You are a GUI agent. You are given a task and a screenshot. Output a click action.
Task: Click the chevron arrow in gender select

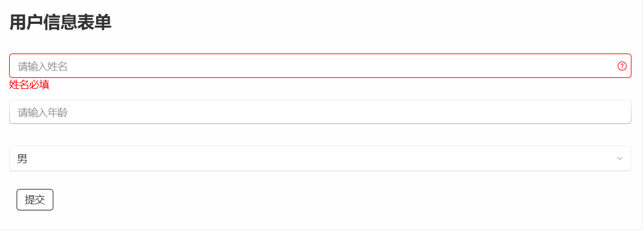coord(620,159)
